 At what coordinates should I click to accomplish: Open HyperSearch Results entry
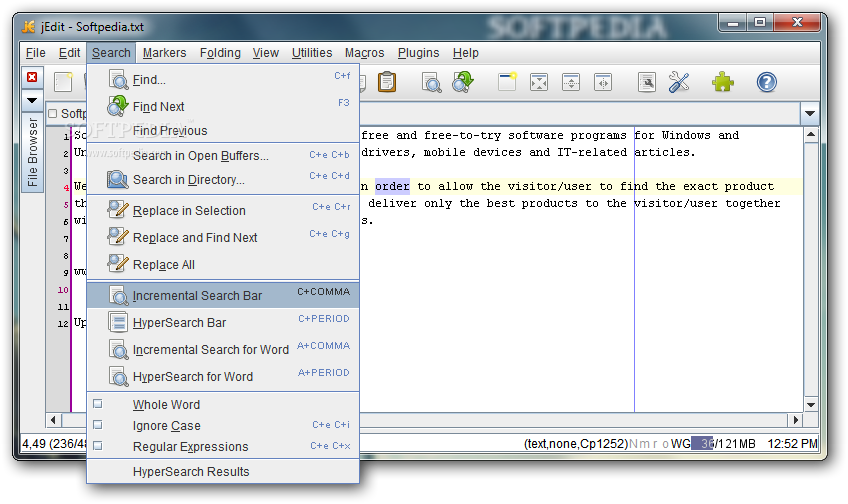point(223,472)
